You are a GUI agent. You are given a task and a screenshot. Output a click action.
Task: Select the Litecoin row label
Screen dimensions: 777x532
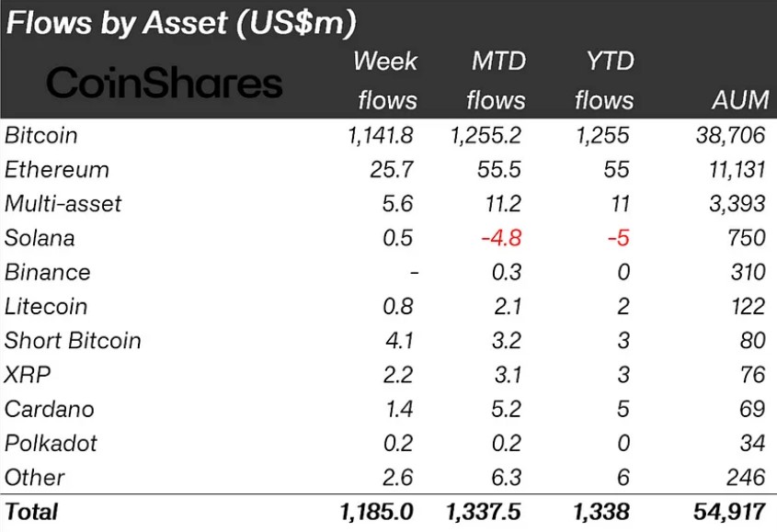(46, 307)
